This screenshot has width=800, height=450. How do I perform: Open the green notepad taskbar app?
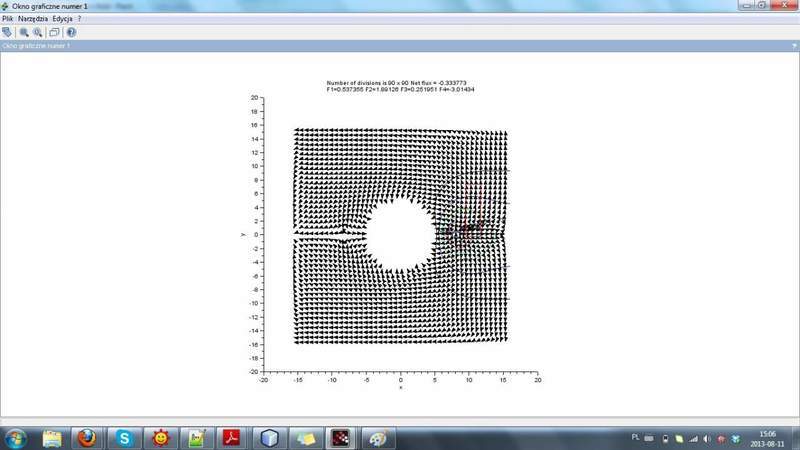[197, 438]
